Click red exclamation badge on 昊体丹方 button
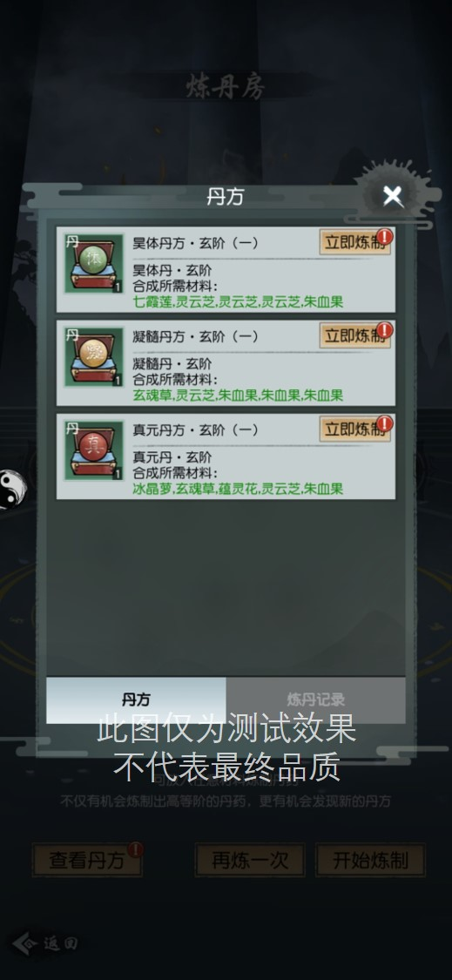 point(384,237)
